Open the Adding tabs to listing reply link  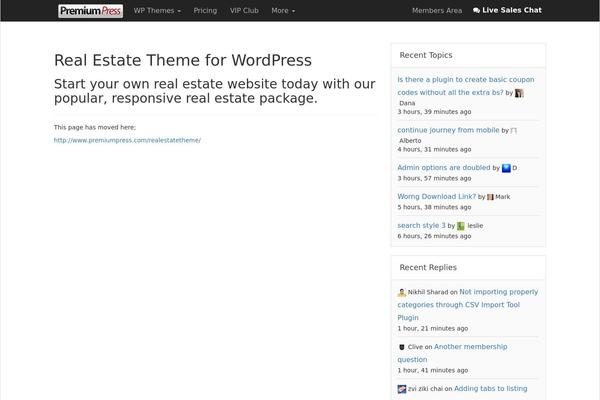[x=491, y=389]
